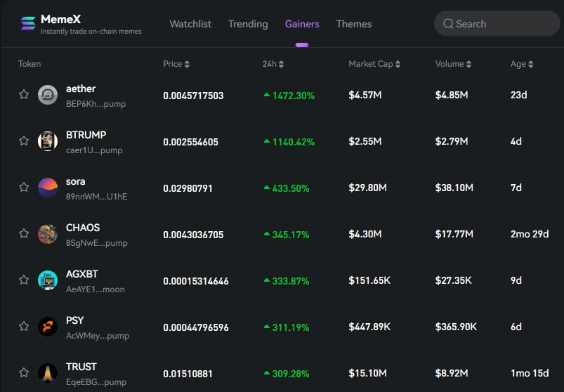The image size is (564, 392).
Task: Click the 1472.30% gain for aether
Action: click(x=289, y=96)
